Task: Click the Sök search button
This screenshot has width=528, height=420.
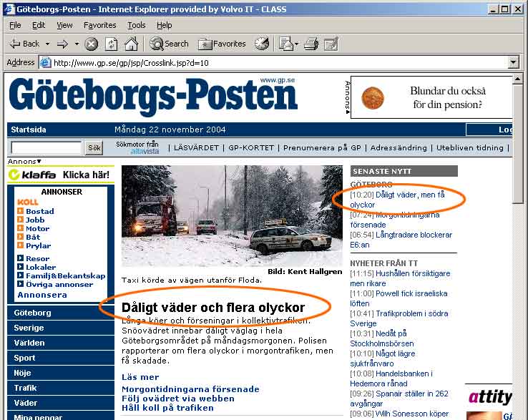Action: click(x=94, y=147)
